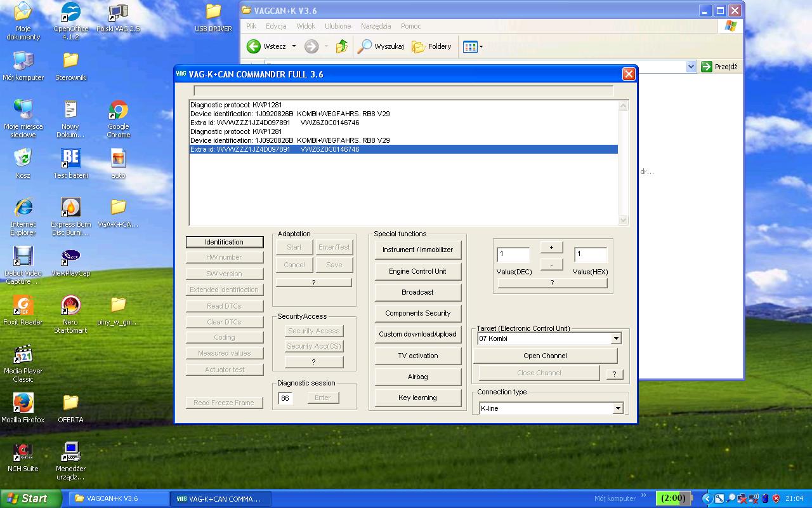
Task: Select the Debut Video Capture shortcut
Action: [x=23, y=265]
